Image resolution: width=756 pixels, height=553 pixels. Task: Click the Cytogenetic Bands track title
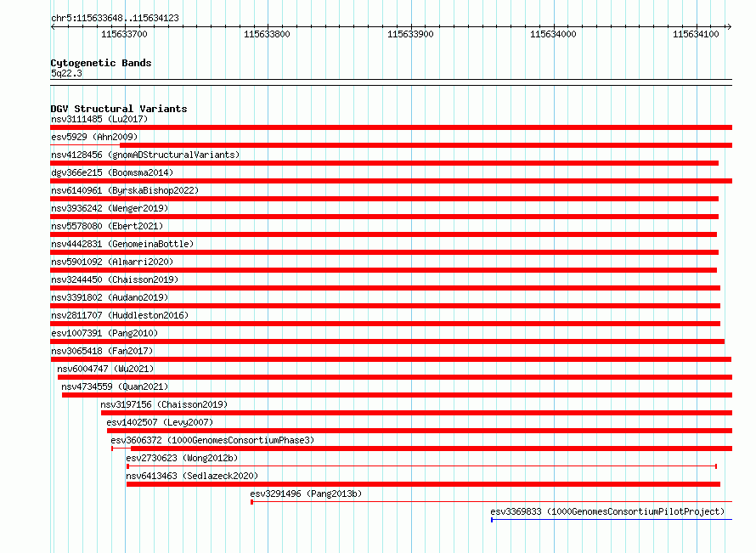[101, 63]
